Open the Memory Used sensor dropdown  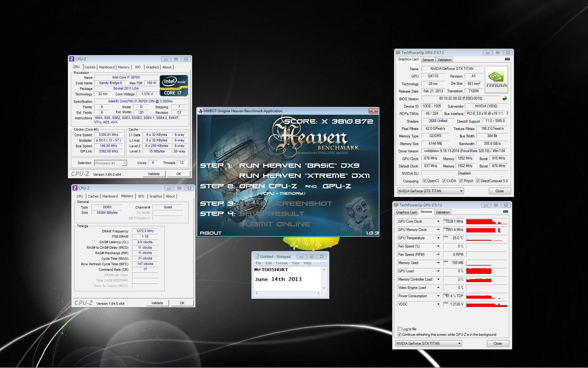point(438,263)
